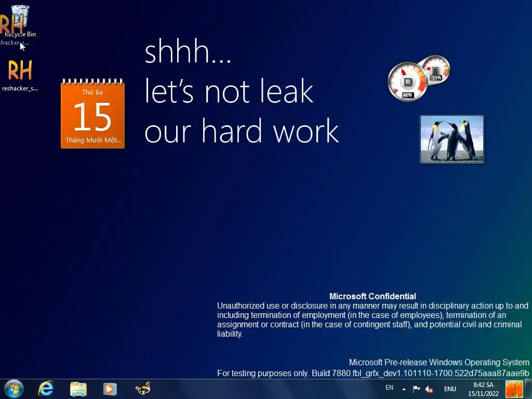Click 'Tháng Mười Một...' on calendar gadget
The height and width of the screenshot is (399, 532).
pos(94,140)
